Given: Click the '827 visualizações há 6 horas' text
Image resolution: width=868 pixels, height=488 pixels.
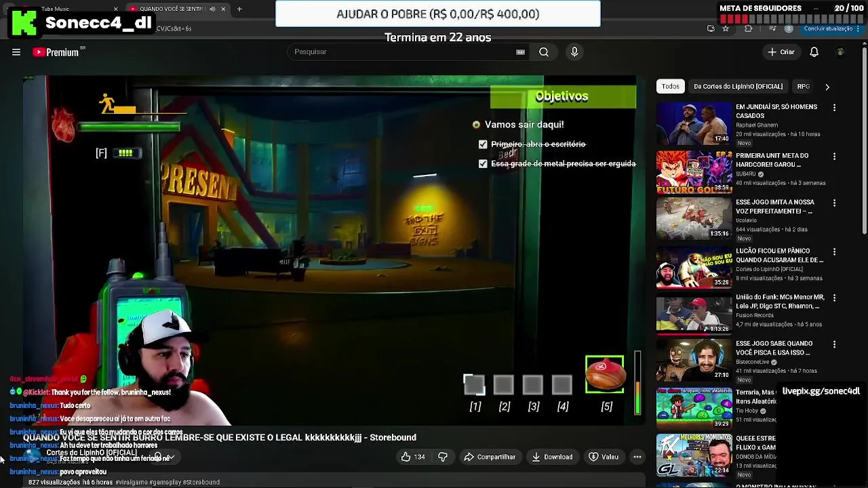Looking at the screenshot, I should click(71, 483).
